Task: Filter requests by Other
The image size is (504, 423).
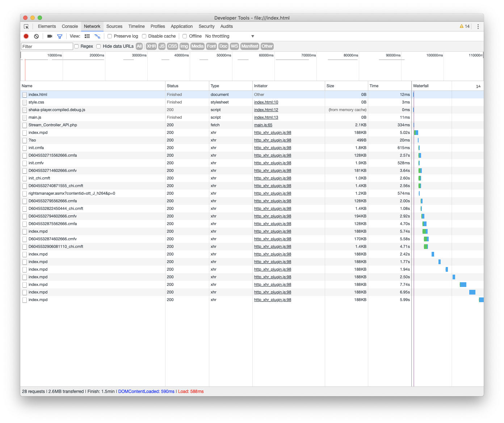Action: [x=267, y=46]
